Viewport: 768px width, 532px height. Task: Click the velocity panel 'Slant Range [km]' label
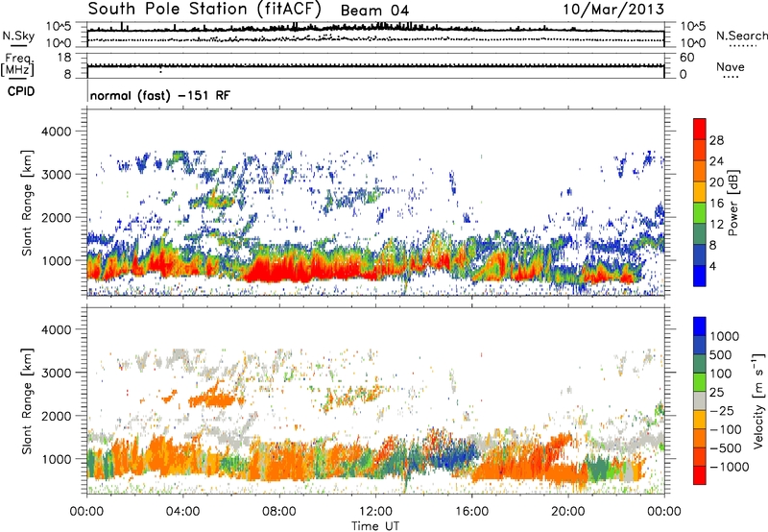pos(27,401)
